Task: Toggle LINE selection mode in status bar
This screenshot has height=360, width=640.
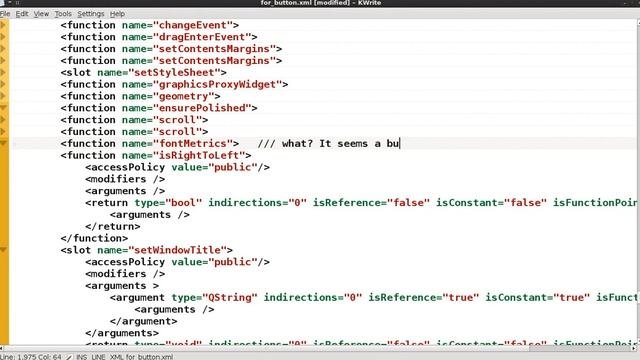Action: [98, 357]
